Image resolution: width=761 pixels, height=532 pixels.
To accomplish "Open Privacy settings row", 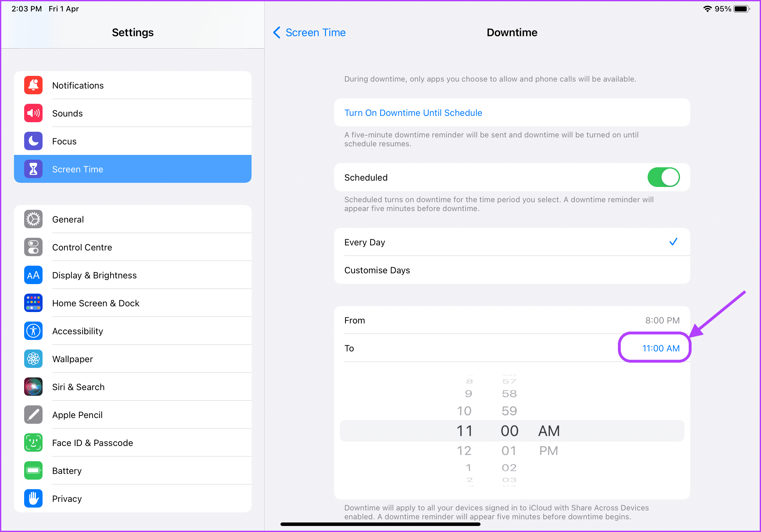I will pos(132,499).
